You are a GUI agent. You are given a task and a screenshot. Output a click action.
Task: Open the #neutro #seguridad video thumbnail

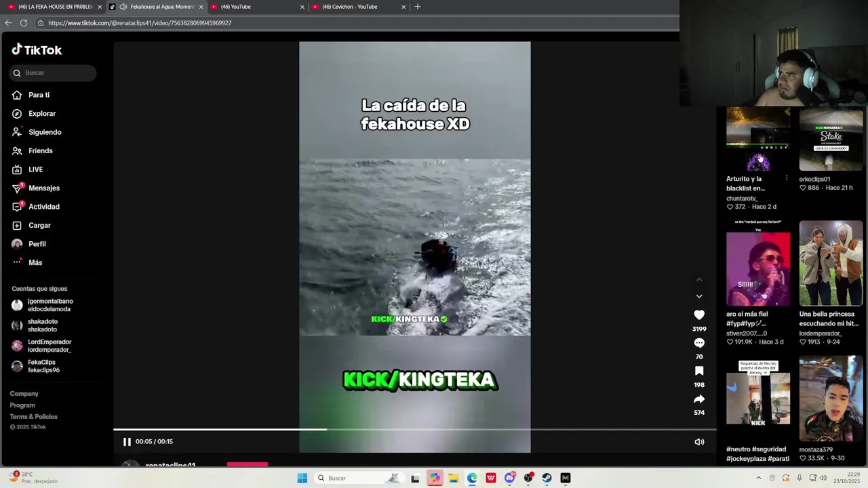(758, 400)
